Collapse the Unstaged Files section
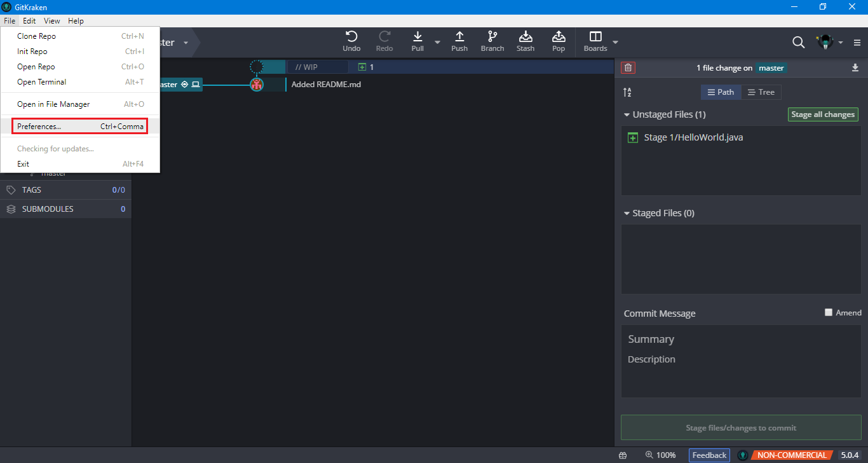The height and width of the screenshot is (463, 868). point(627,115)
